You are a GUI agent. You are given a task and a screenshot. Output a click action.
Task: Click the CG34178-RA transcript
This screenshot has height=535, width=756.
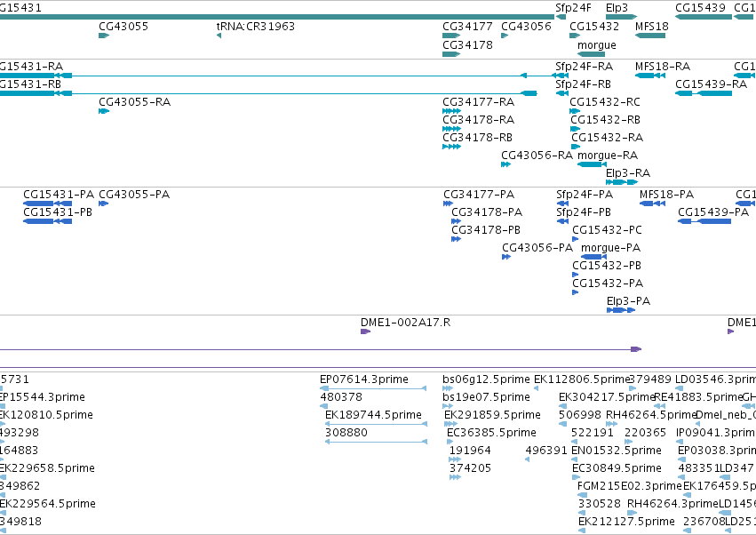452,129
